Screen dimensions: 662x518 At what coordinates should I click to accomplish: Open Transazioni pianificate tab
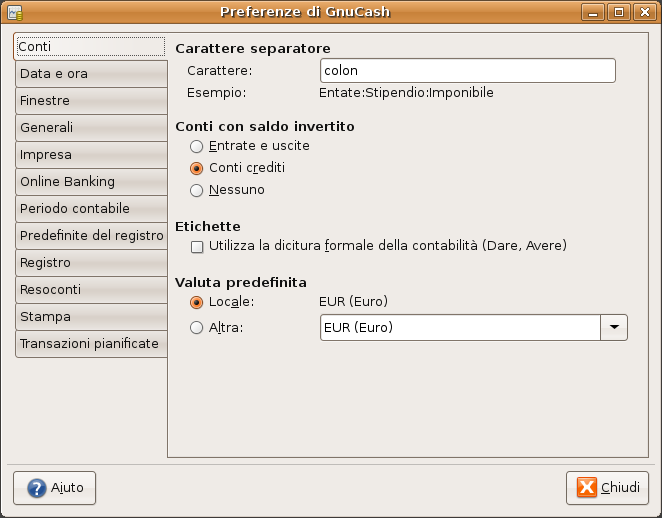click(91, 344)
